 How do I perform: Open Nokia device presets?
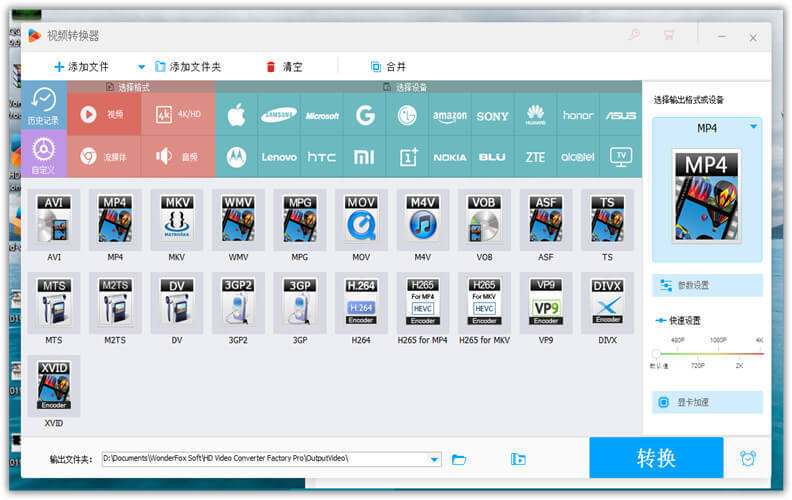pyautogui.click(x=450, y=157)
